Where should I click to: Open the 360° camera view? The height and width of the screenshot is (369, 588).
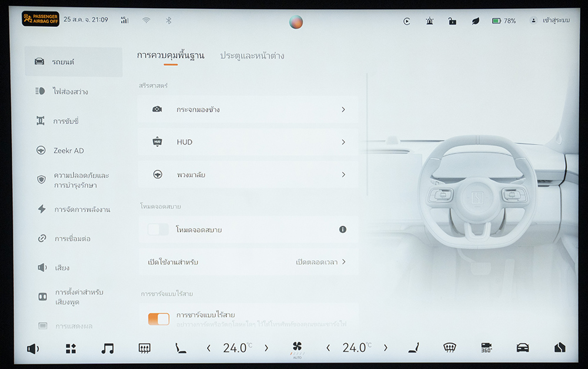[486, 348]
